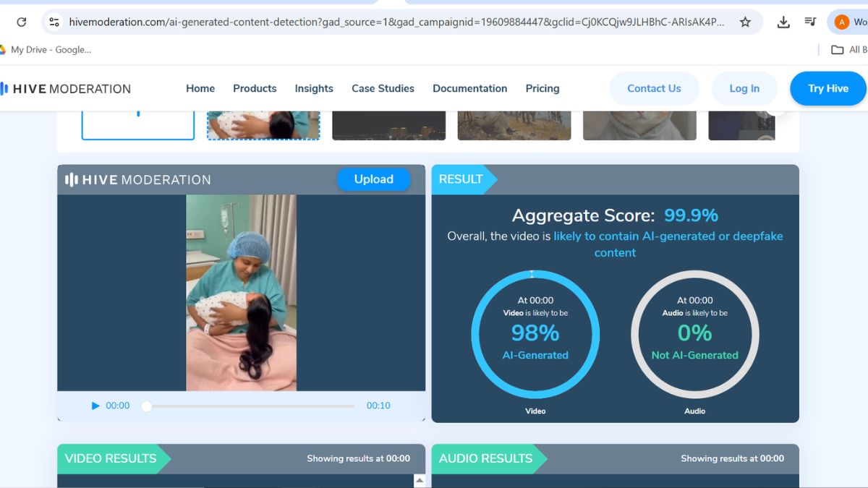Open the media controls icon in toolbar

pyautogui.click(x=811, y=22)
